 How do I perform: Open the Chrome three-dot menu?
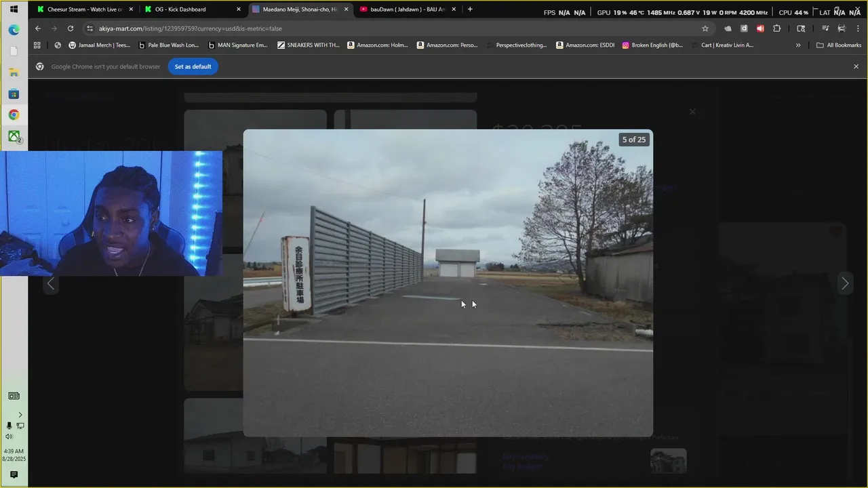click(857, 28)
